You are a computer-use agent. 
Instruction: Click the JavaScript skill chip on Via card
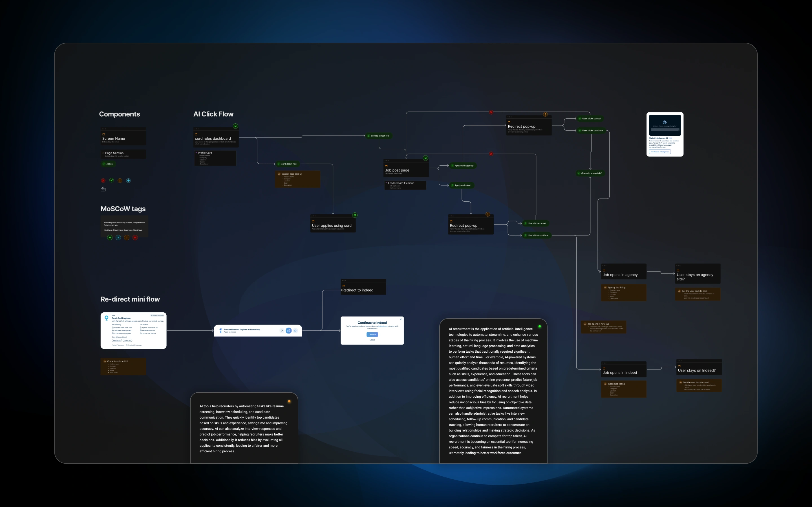click(117, 340)
